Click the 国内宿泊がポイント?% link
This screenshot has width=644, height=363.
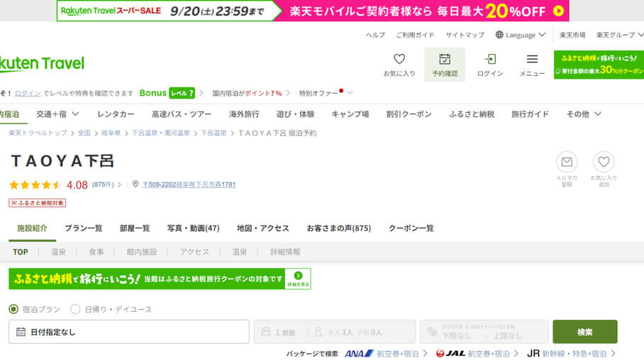pyautogui.click(x=247, y=93)
